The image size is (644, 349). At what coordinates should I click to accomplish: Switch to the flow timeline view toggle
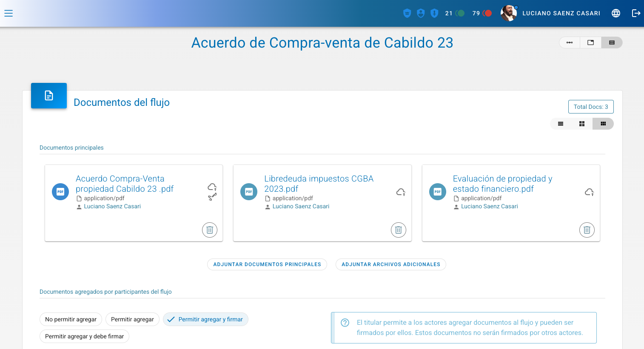coord(570,43)
